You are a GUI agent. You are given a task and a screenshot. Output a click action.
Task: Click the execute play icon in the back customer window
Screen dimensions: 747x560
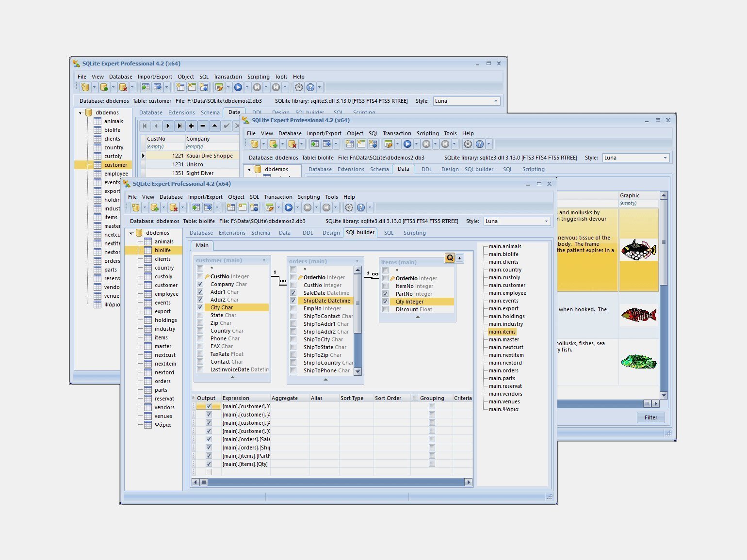[238, 87]
